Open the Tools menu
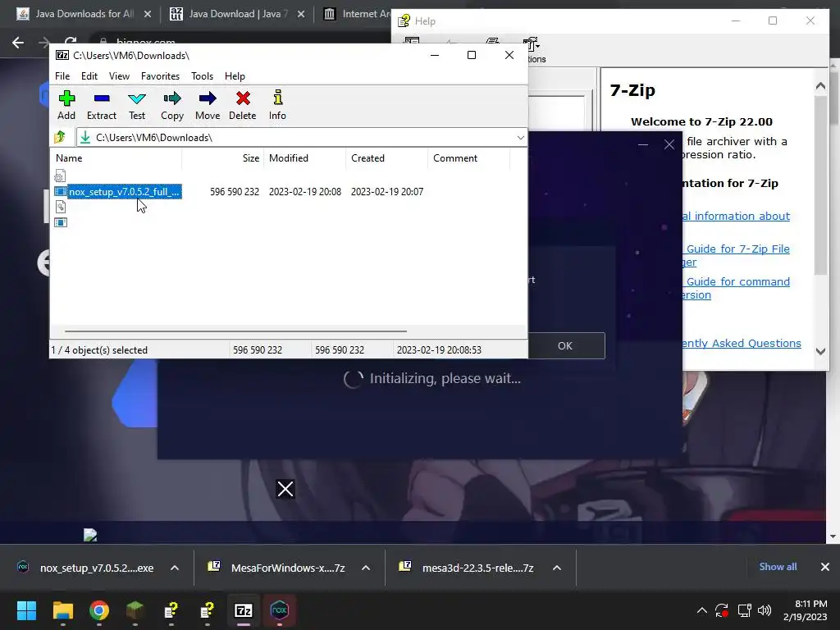Viewport: 840px width, 630px height. pos(202,76)
